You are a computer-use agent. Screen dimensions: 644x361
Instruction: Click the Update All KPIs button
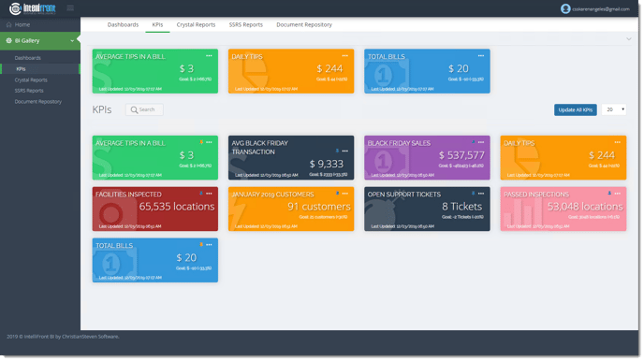pyautogui.click(x=575, y=110)
